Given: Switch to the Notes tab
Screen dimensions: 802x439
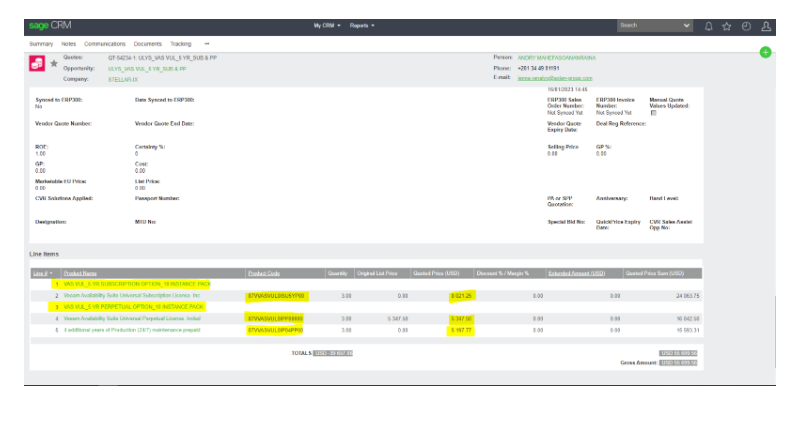Looking at the screenshot, I should point(69,44).
